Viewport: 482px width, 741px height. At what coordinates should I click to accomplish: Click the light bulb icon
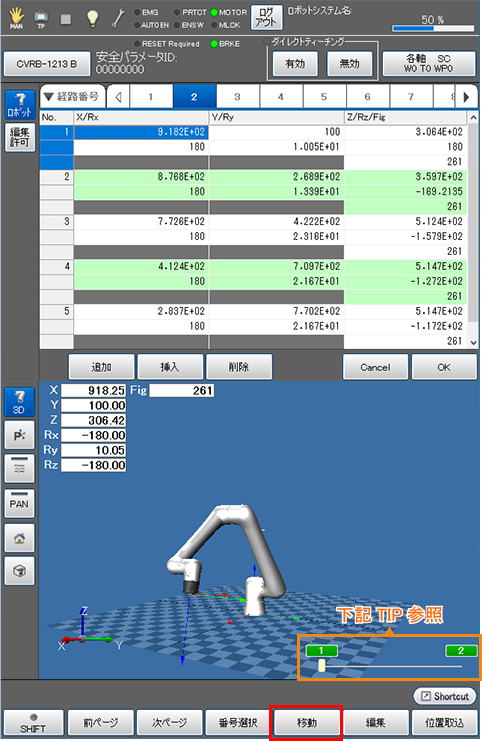tap(92, 18)
